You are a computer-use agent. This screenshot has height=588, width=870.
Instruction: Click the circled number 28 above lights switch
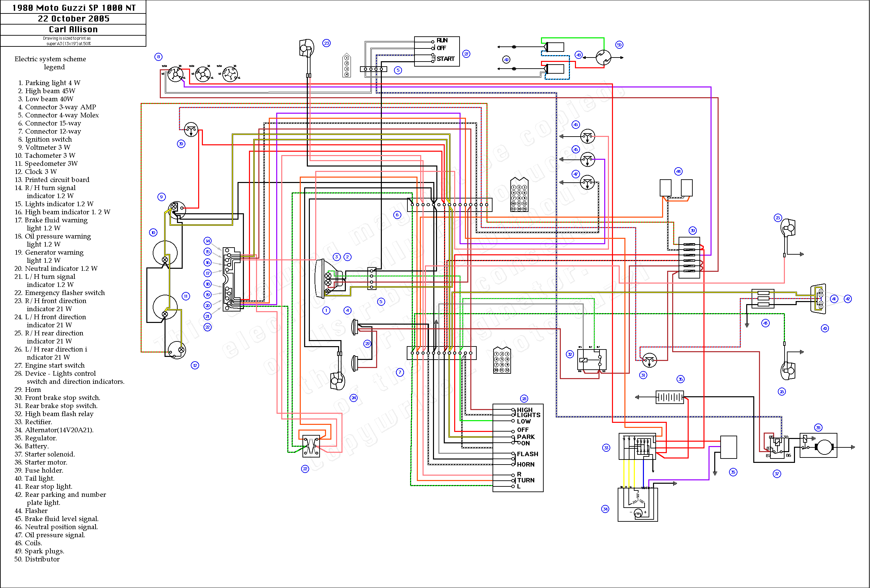point(524,399)
